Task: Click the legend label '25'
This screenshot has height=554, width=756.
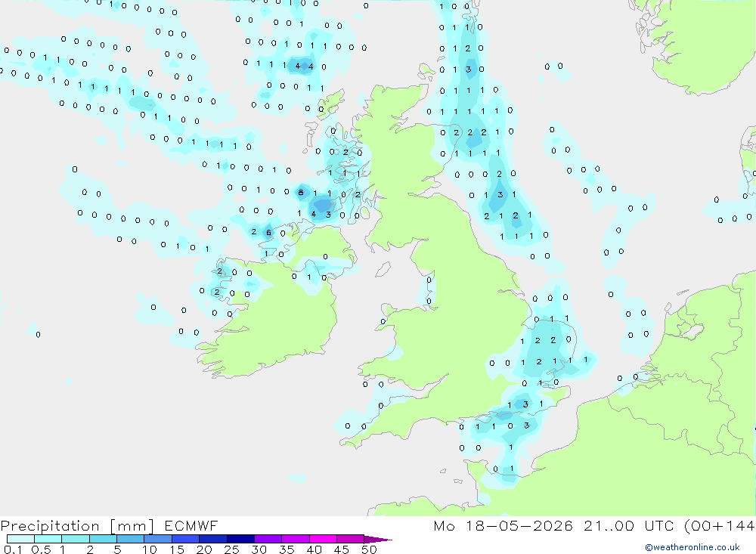Action: click(x=231, y=549)
